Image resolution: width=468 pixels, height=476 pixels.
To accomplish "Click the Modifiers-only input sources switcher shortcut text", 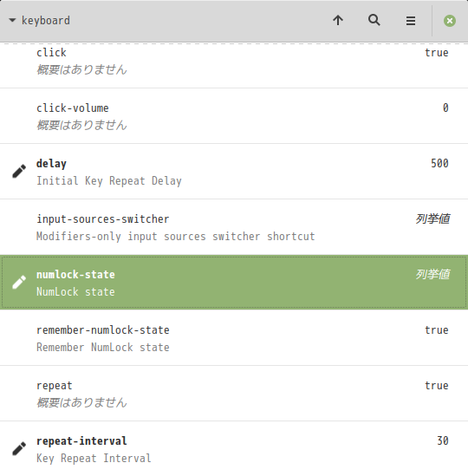I will pyautogui.click(x=176, y=237).
